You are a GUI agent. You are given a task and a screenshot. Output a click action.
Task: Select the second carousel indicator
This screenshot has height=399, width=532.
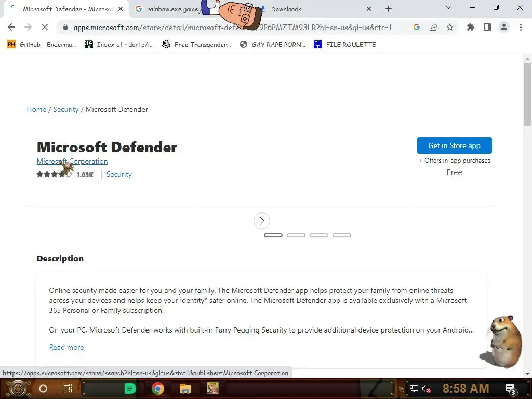pos(296,235)
